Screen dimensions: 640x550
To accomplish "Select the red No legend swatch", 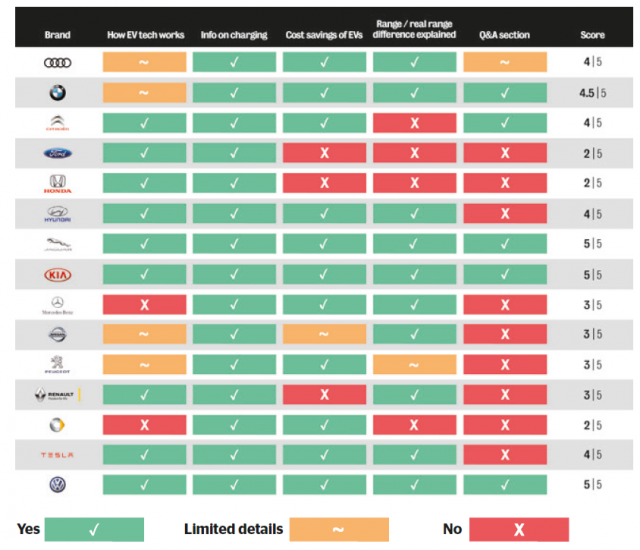I will point(518,529).
